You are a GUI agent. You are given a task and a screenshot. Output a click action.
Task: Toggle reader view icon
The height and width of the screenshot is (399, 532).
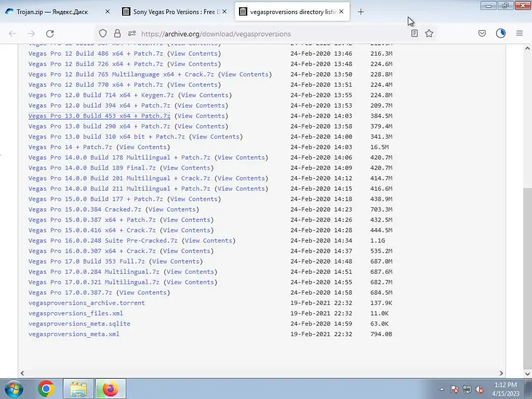pyautogui.click(x=414, y=33)
